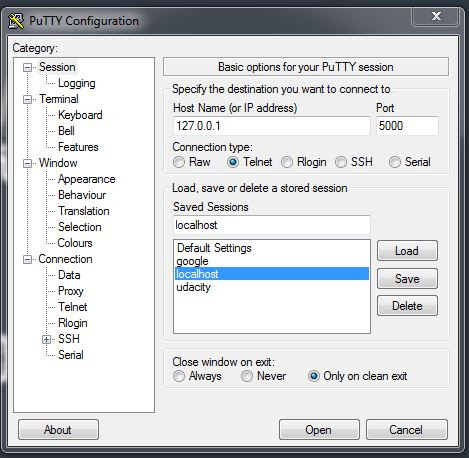Click the Open button
Image resolution: width=469 pixels, height=458 pixels.
[319, 430]
